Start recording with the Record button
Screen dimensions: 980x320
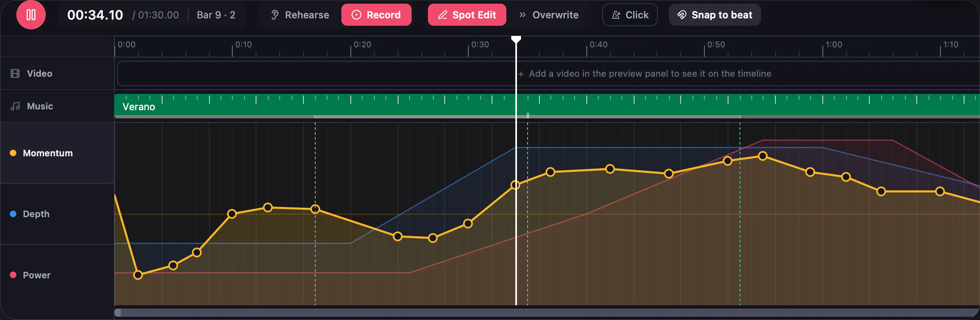[376, 15]
